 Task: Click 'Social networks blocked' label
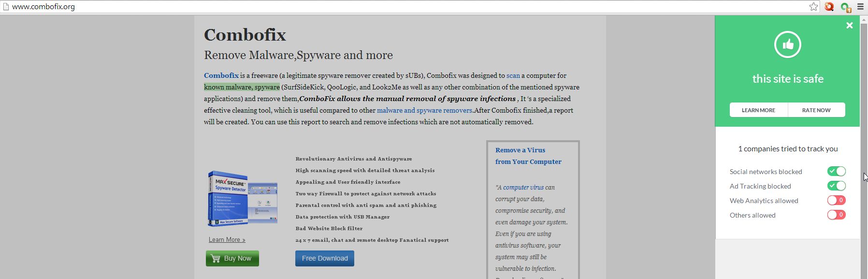pyautogui.click(x=766, y=172)
